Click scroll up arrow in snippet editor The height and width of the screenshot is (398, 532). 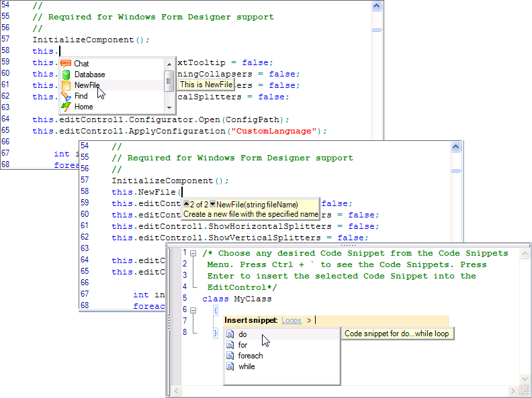(x=525, y=253)
